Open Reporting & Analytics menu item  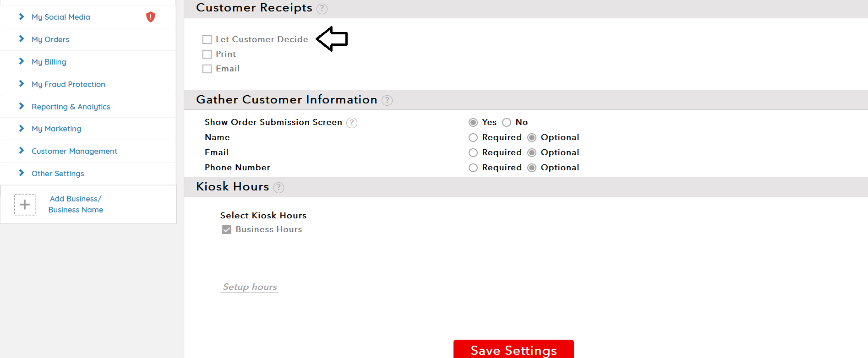tap(71, 107)
